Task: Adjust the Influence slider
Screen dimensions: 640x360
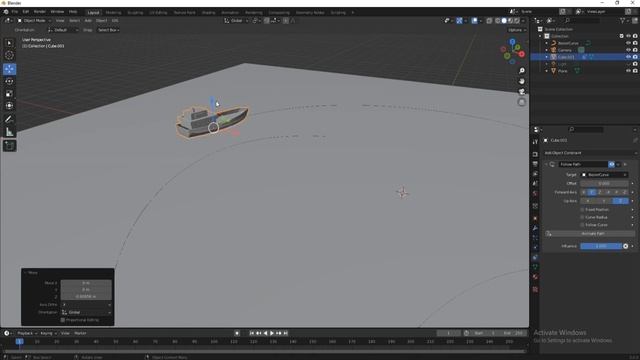Action: pos(601,246)
